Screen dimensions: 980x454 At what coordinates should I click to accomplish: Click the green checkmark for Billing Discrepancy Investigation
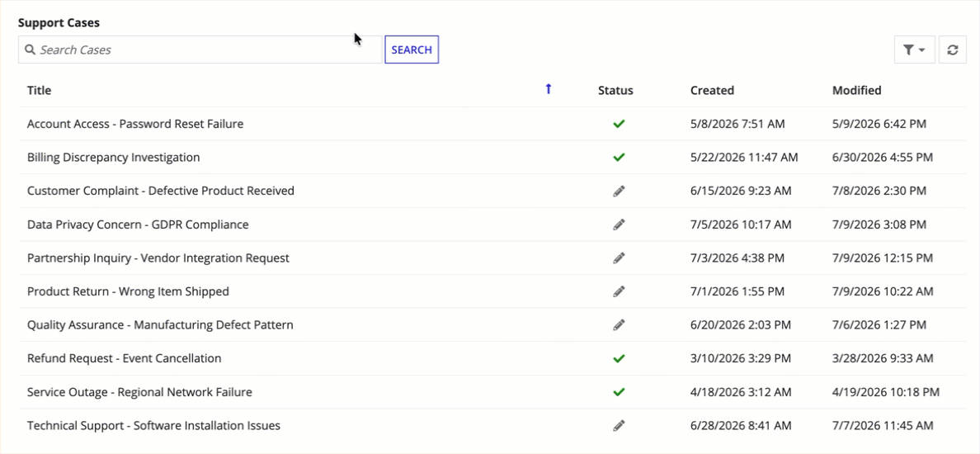(x=619, y=158)
